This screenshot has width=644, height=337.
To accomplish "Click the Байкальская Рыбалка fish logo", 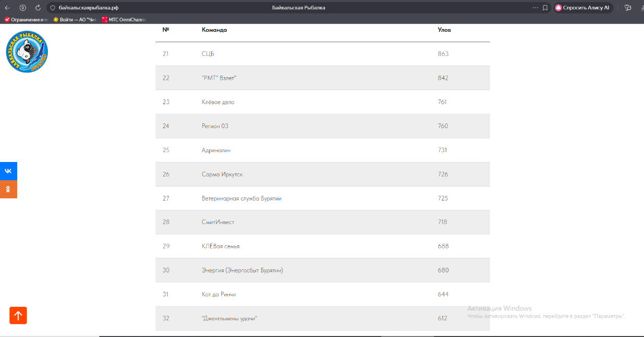I will pyautogui.click(x=27, y=52).
